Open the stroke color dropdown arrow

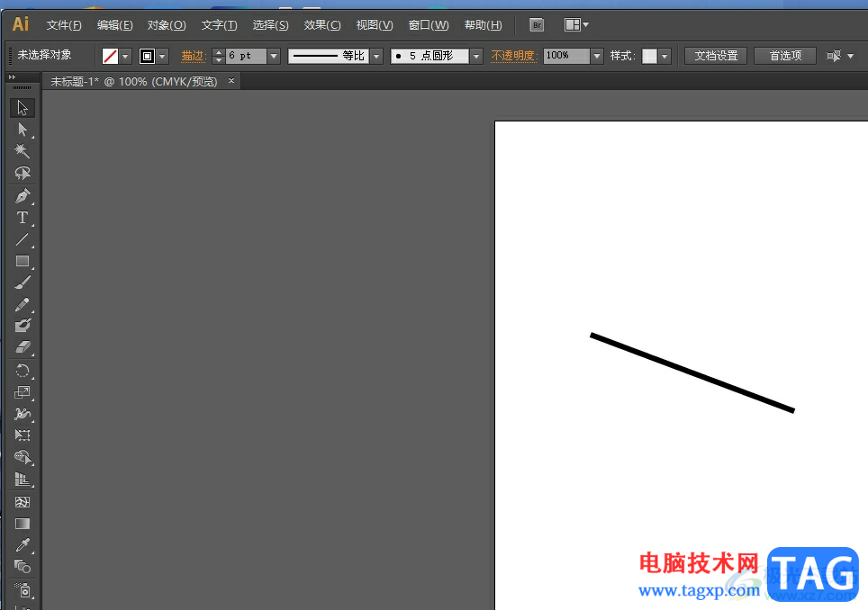pyautogui.click(x=162, y=56)
